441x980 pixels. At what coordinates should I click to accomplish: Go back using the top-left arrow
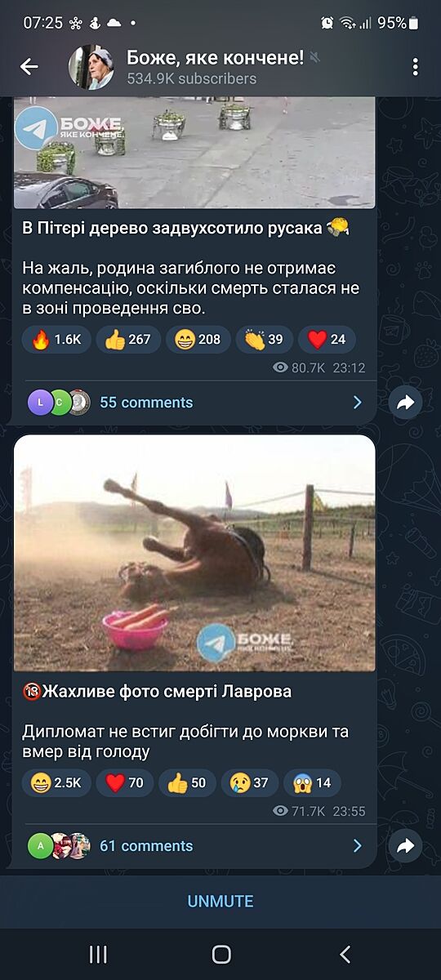coord(29,67)
